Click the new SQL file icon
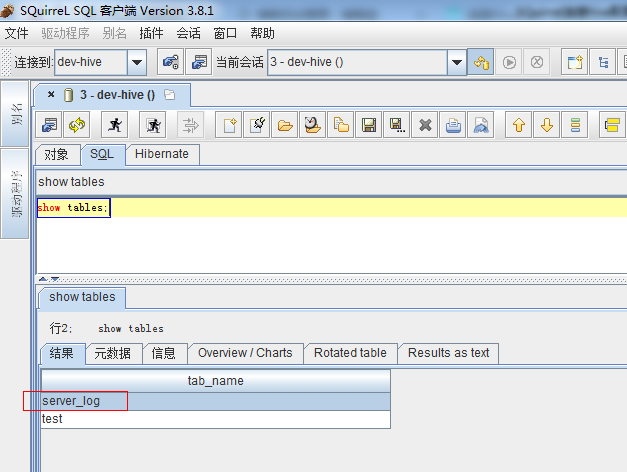The image size is (627, 472). pos(229,125)
